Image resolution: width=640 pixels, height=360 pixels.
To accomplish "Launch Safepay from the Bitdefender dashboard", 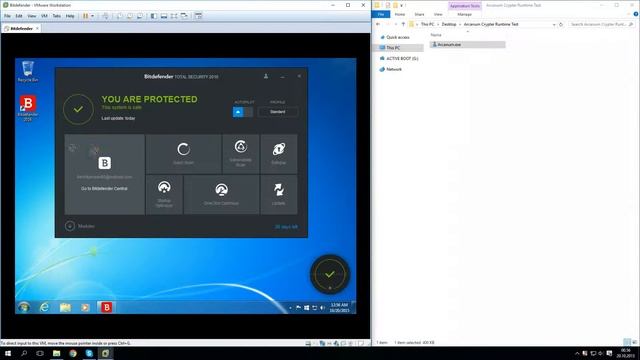I will coord(279,154).
